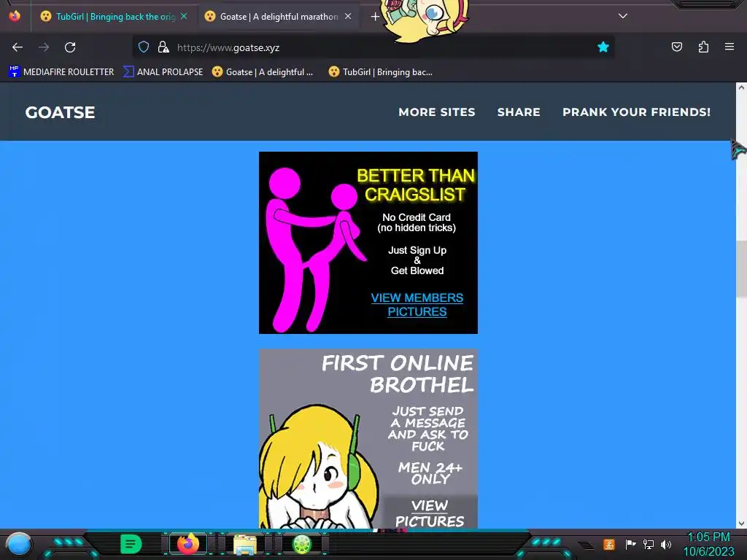The image size is (747, 560).
Task: Expand the list all tabs chevron
Action: click(623, 16)
